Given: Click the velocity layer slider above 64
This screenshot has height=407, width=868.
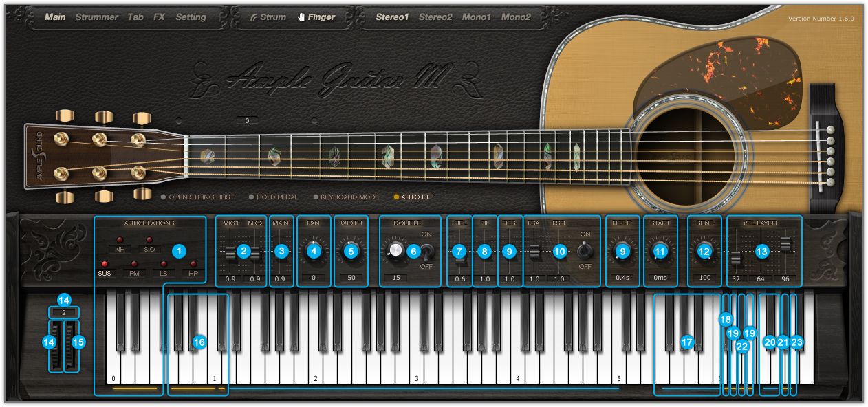Looking at the screenshot, I should [x=761, y=252].
